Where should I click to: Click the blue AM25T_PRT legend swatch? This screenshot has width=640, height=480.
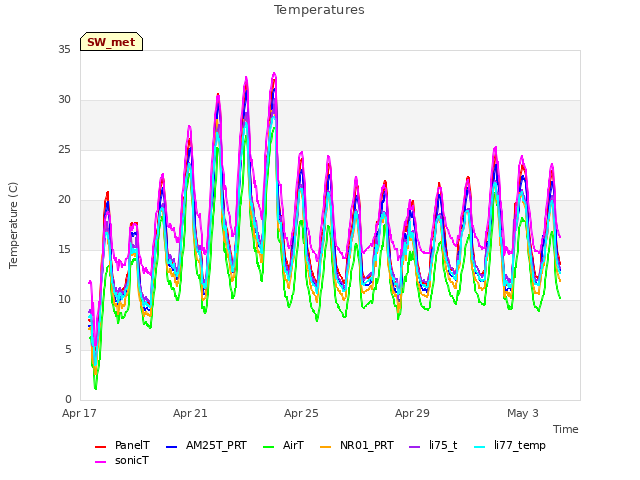point(171,447)
